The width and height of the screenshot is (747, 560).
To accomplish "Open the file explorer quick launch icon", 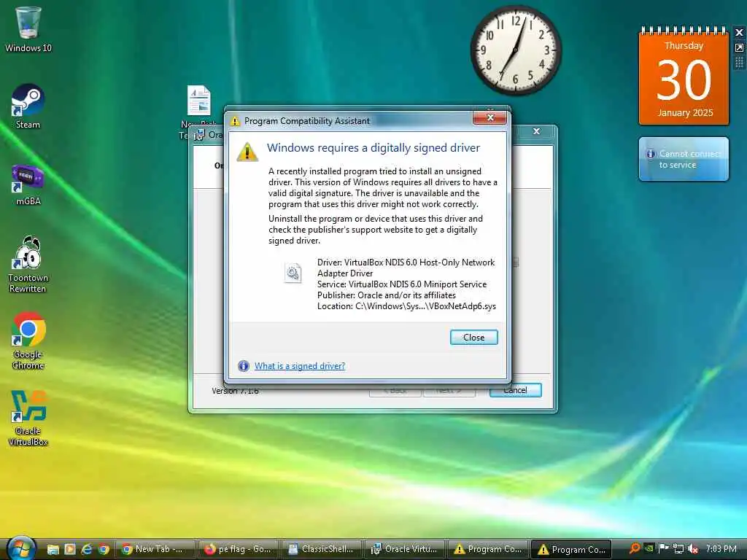I will coord(53,549).
